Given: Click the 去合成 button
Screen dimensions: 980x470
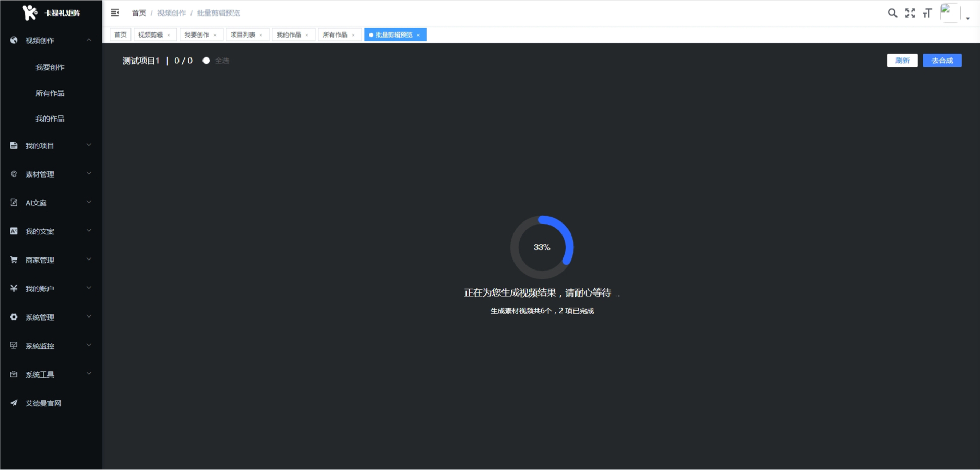Looking at the screenshot, I should [942, 61].
